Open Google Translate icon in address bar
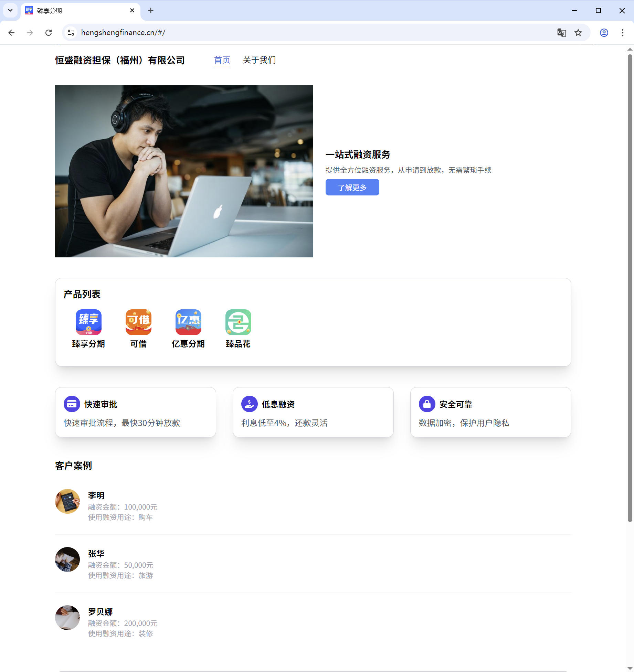Screen dimensions: 634x672 click(561, 33)
